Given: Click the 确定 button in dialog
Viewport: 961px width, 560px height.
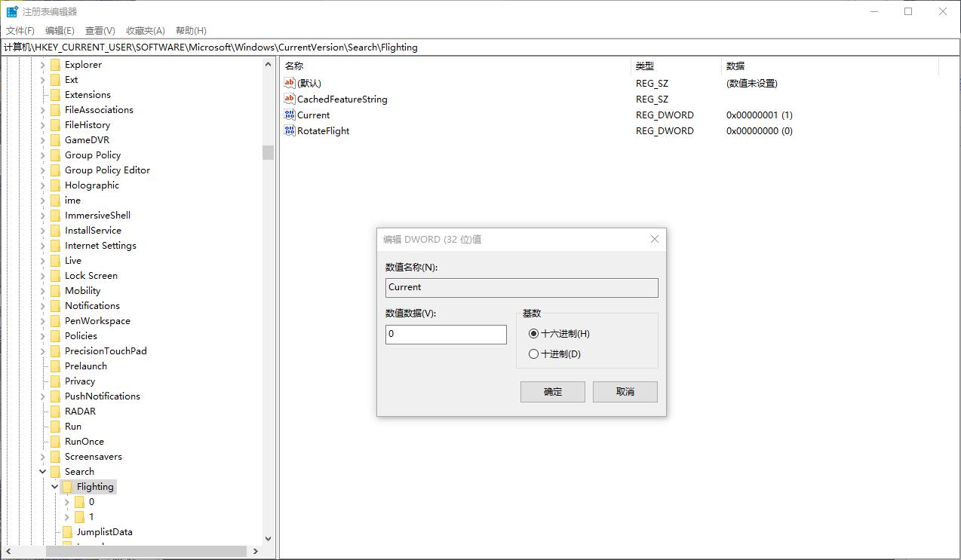Looking at the screenshot, I should [x=552, y=391].
